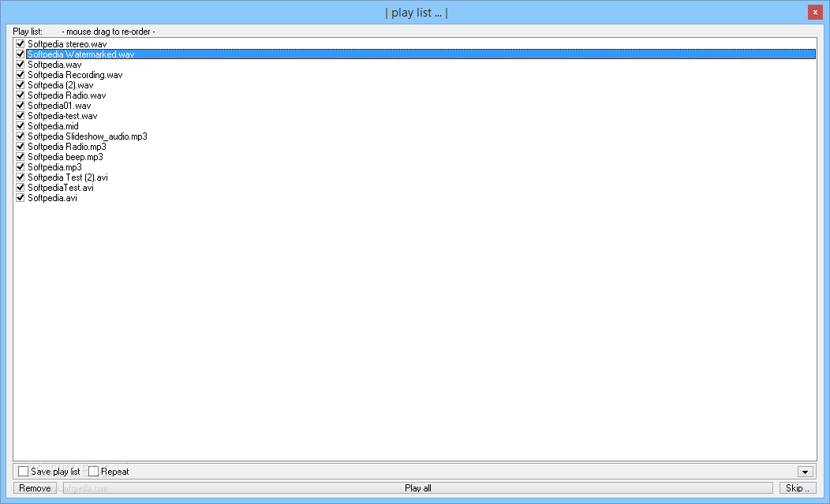
Task: Uncheck Softpedia Radio.mp3 checkbox
Action: (x=20, y=146)
